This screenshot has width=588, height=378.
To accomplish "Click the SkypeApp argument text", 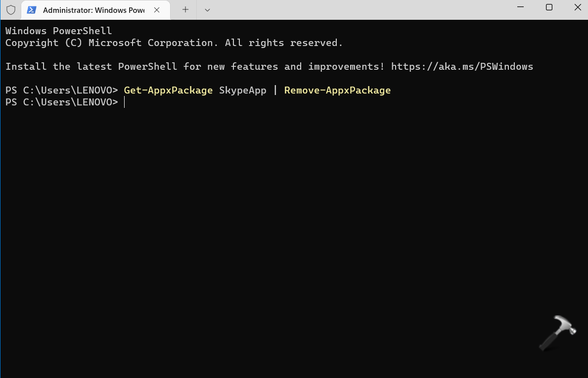I will (x=242, y=90).
